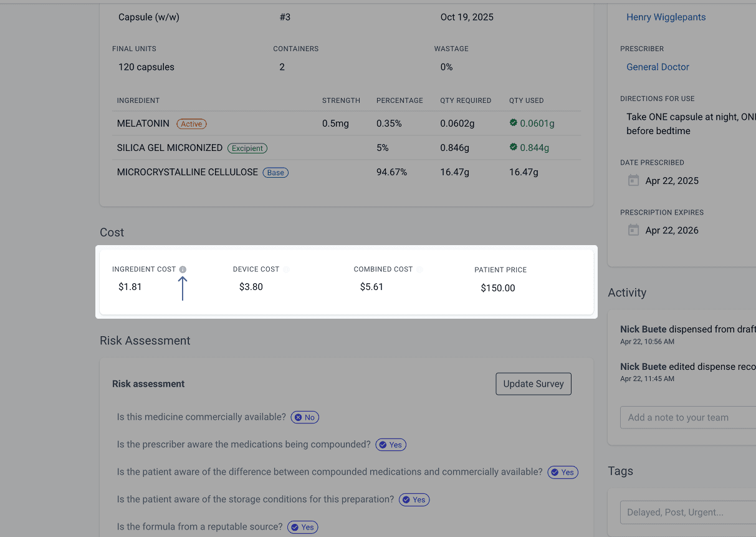Click the 0.846g quantity required value
Viewport: 756px width, 537px height.
[x=454, y=148]
